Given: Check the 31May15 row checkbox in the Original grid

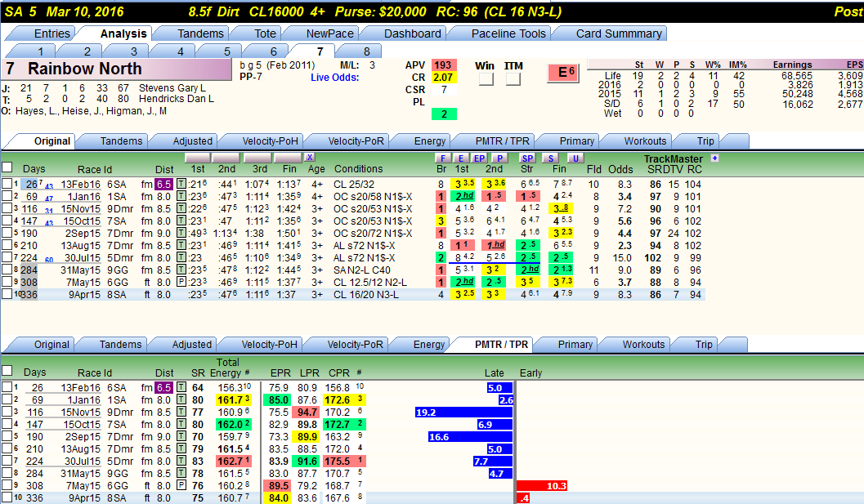Looking at the screenshot, I should [7, 270].
